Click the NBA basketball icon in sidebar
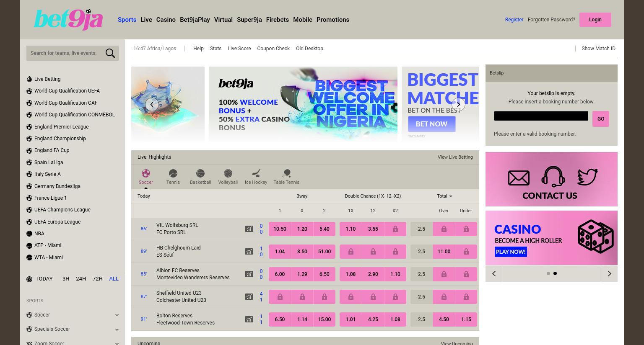This screenshot has width=644, height=345. (x=29, y=234)
